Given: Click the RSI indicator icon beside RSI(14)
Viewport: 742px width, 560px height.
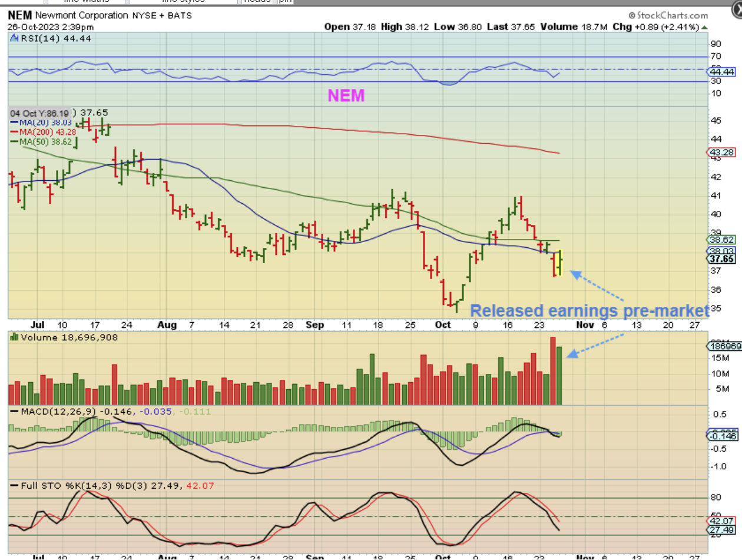Looking at the screenshot, I should [x=14, y=38].
